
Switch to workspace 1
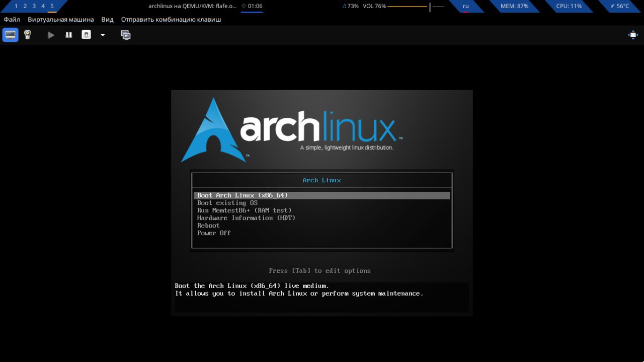16,6
